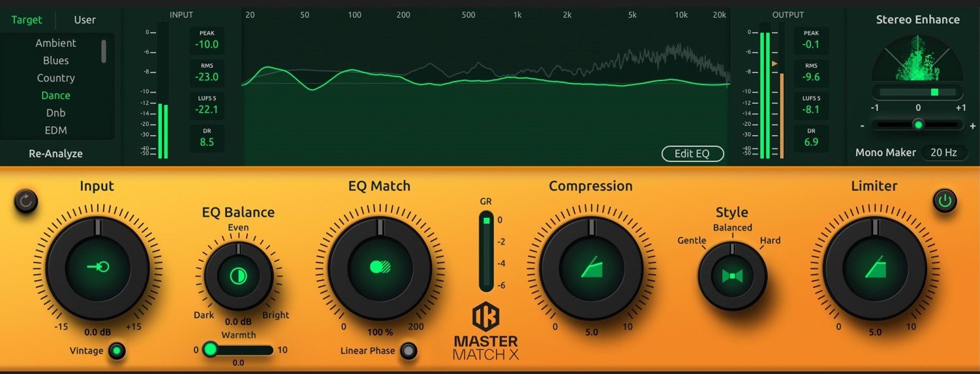The image size is (980, 374).
Task: Click the stereo vectorscope display
Action: 917,57
